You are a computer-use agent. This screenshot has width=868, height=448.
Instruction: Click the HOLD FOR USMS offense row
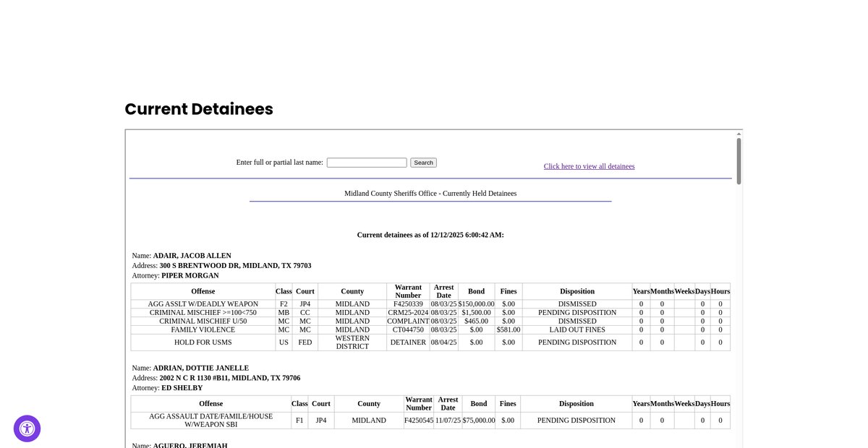(203, 343)
